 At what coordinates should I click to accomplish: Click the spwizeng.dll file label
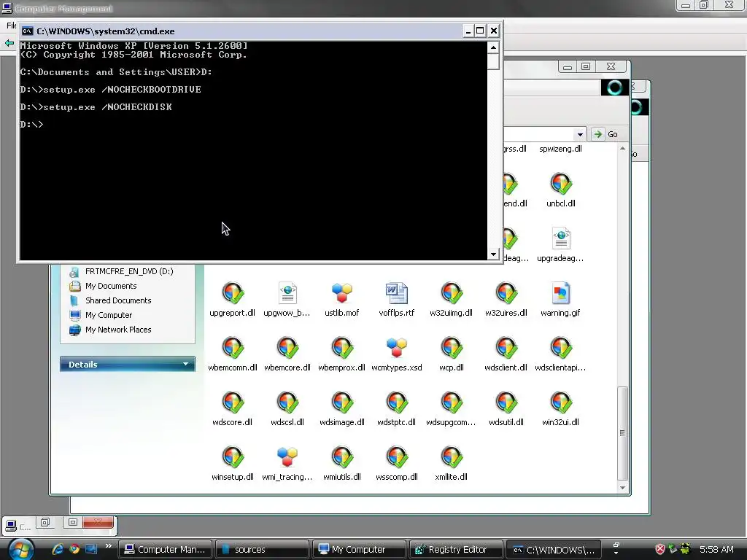pyautogui.click(x=561, y=149)
